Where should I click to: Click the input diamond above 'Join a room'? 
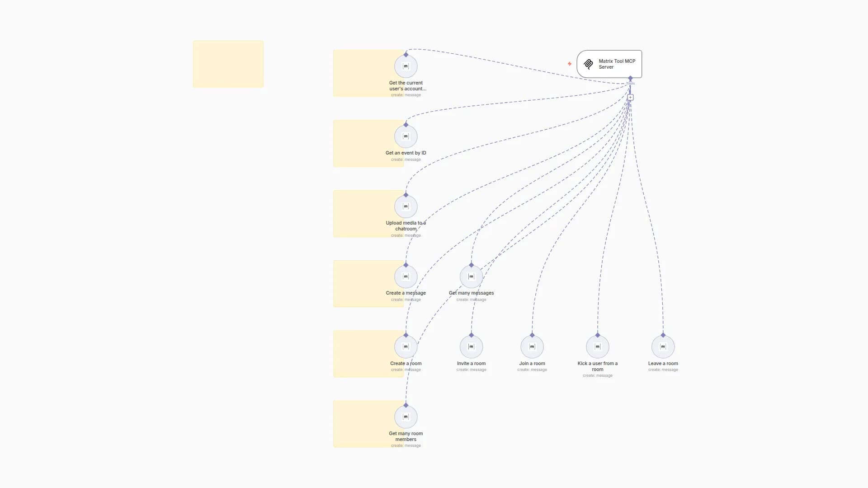532,335
